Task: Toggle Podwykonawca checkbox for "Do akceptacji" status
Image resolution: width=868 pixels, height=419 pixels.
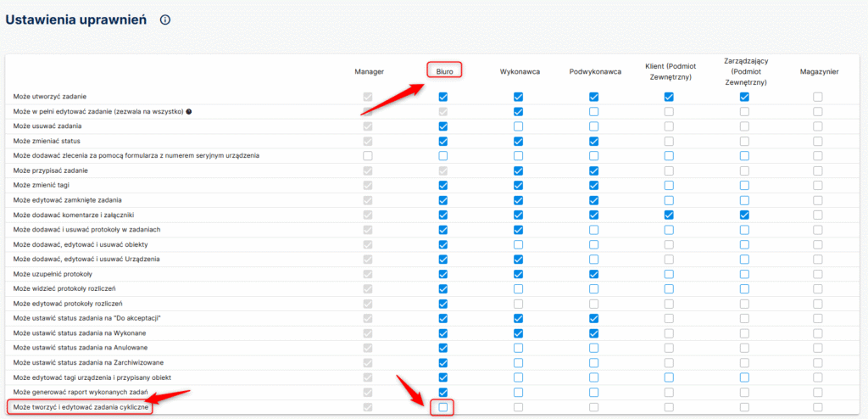Action: 593,318
